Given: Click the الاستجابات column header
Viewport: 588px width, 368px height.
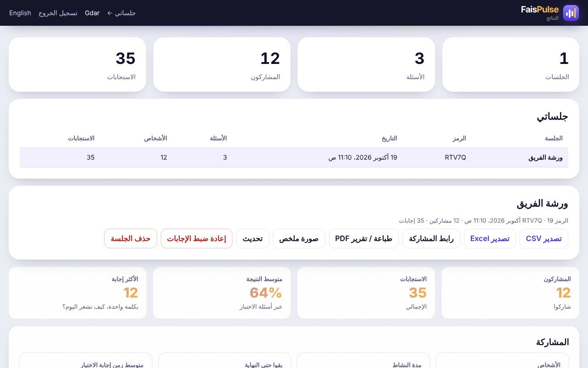Looking at the screenshot, I should click(x=81, y=138).
